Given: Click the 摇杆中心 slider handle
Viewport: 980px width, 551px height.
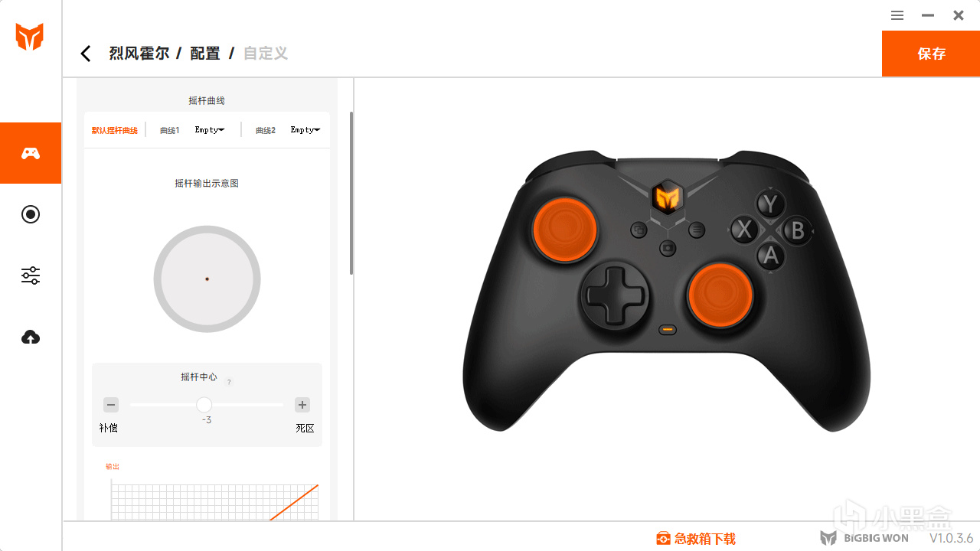Looking at the screenshot, I should tap(204, 405).
